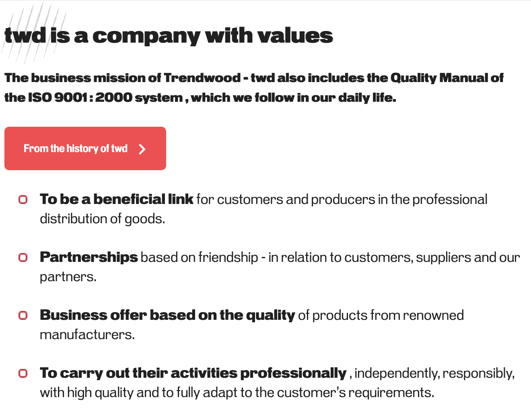Click the word "Trendwood" in the mission statement
Viewport: 531px width, 420px height.
pos(202,78)
